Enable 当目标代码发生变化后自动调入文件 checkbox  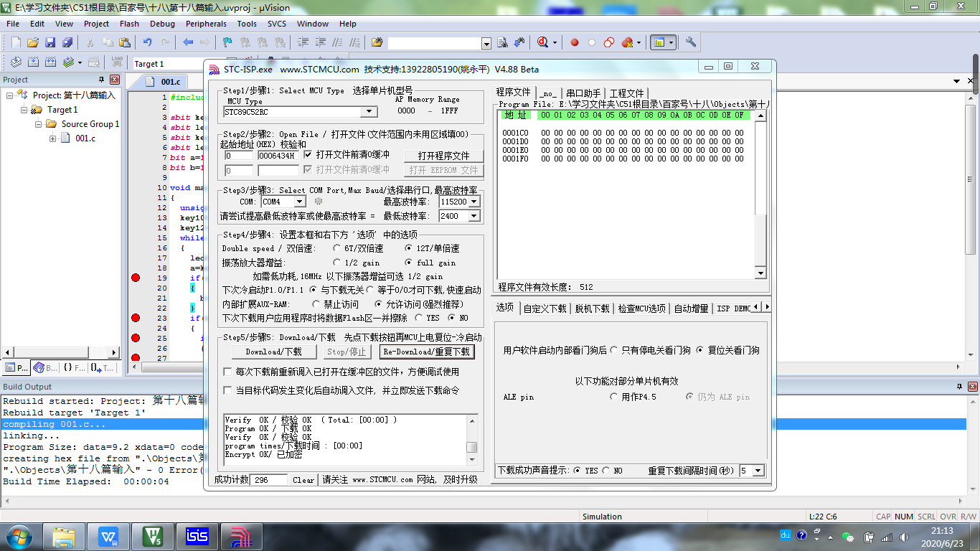pos(228,390)
